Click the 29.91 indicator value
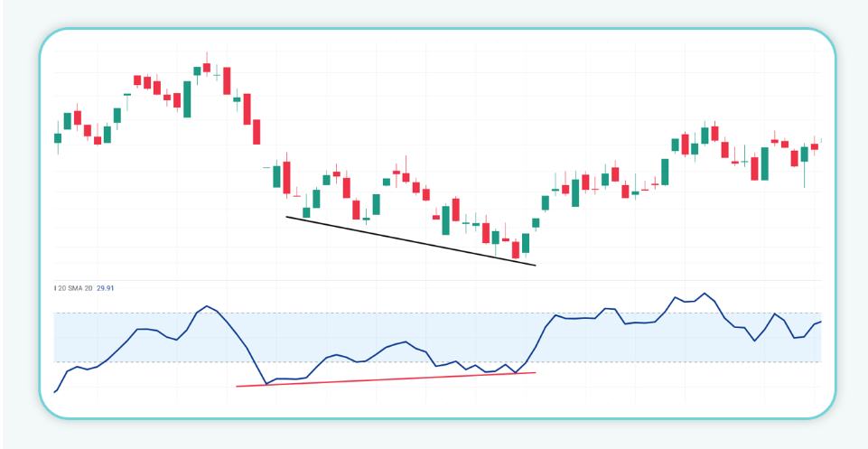 click(x=107, y=288)
